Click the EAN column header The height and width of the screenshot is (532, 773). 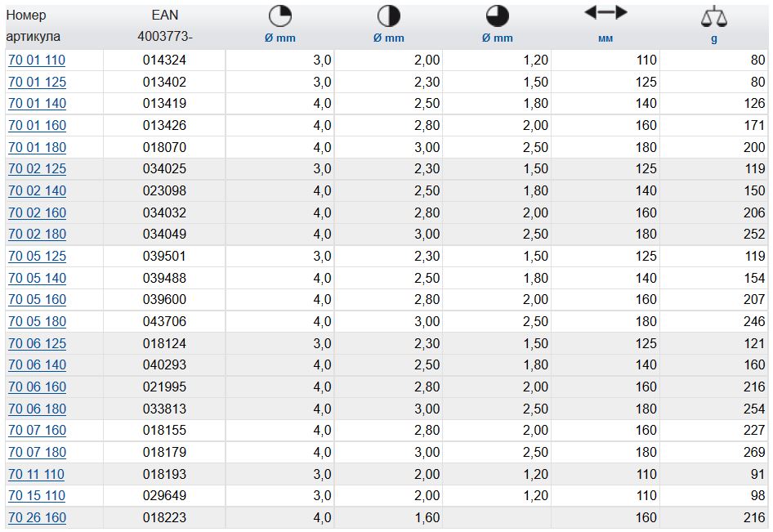pos(164,16)
